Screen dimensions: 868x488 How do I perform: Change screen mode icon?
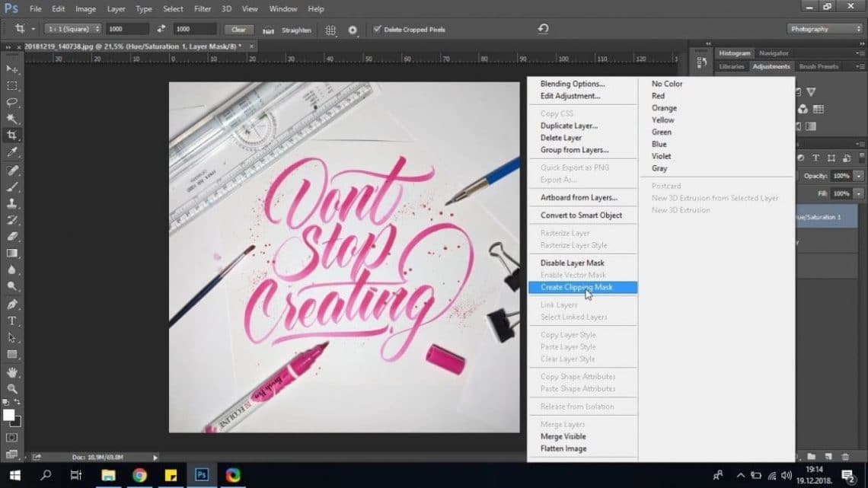pos(11,455)
